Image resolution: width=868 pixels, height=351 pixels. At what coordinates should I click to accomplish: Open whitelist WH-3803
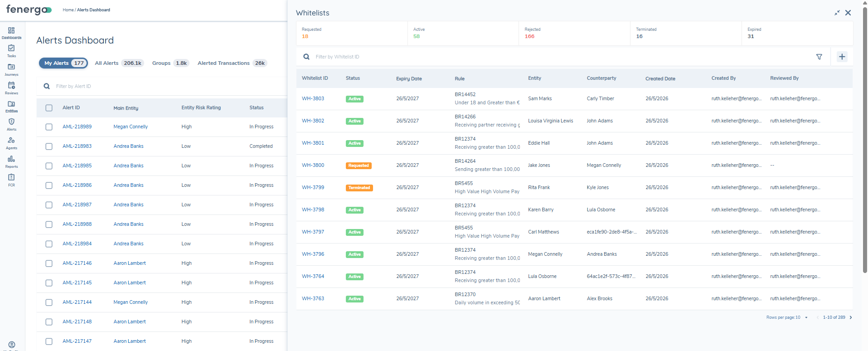tap(313, 98)
